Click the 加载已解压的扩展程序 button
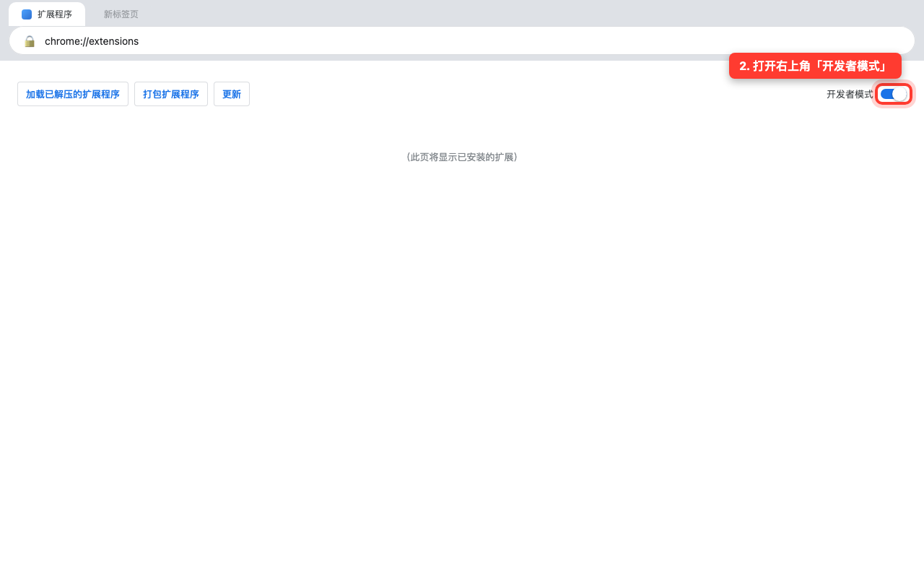The width and height of the screenshot is (924, 578). point(73,94)
